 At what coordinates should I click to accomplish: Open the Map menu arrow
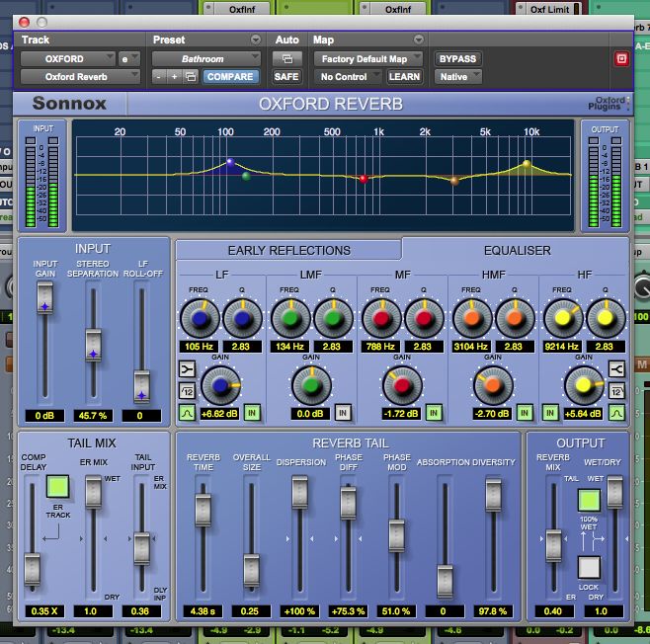click(419, 40)
